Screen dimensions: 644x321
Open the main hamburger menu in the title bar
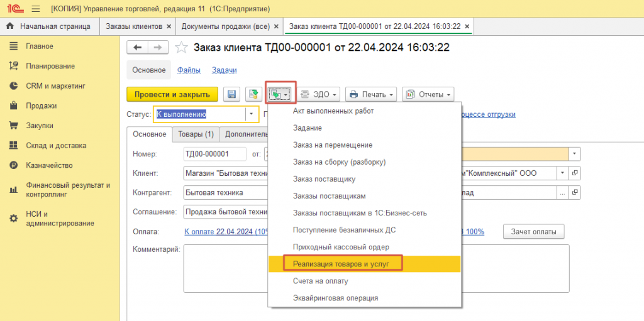pyautogui.click(x=35, y=8)
